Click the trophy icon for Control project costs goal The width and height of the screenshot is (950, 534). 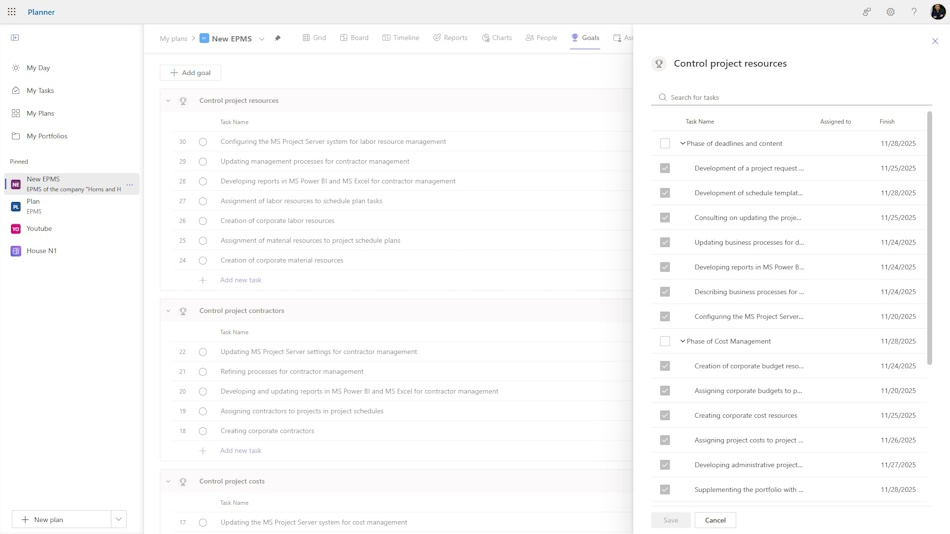click(183, 481)
